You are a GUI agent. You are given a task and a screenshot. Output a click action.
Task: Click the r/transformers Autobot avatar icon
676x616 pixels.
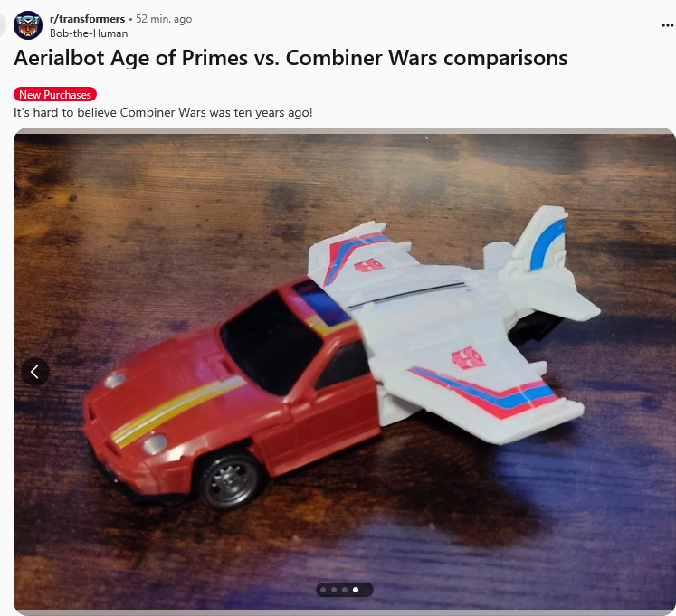click(x=28, y=25)
